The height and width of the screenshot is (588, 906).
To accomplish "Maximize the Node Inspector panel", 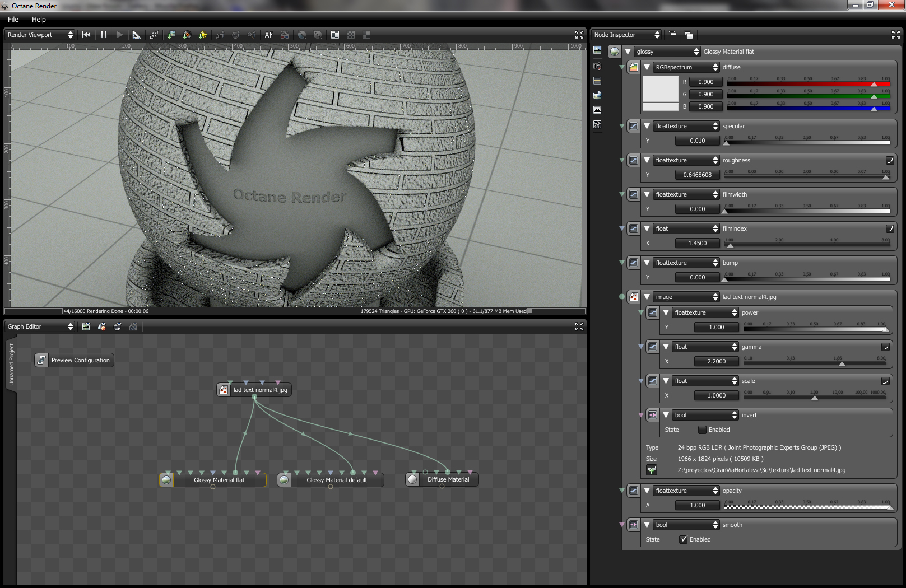I will pos(896,35).
